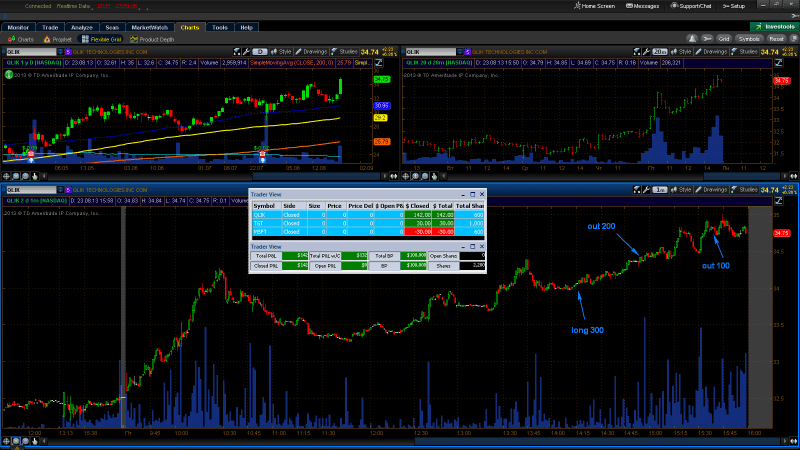Open Studies in the bottom chart

(x=744, y=190)
